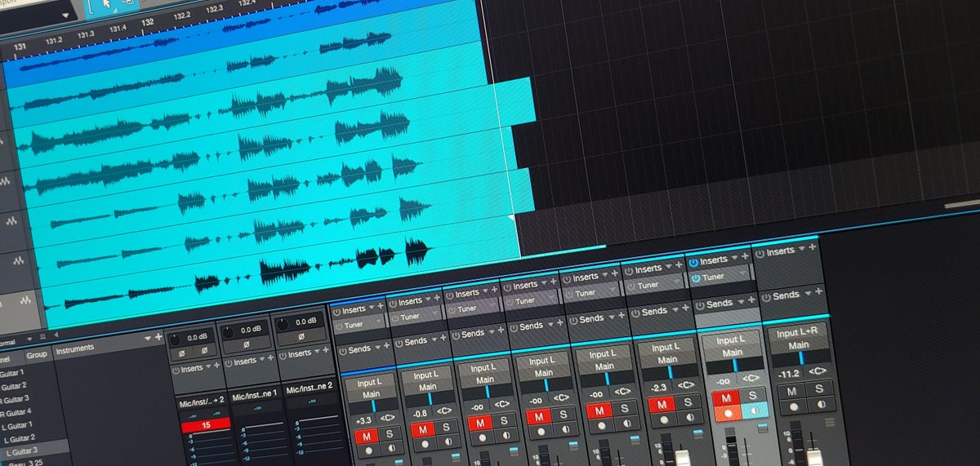Click the -11.2 volume value field

787,375
